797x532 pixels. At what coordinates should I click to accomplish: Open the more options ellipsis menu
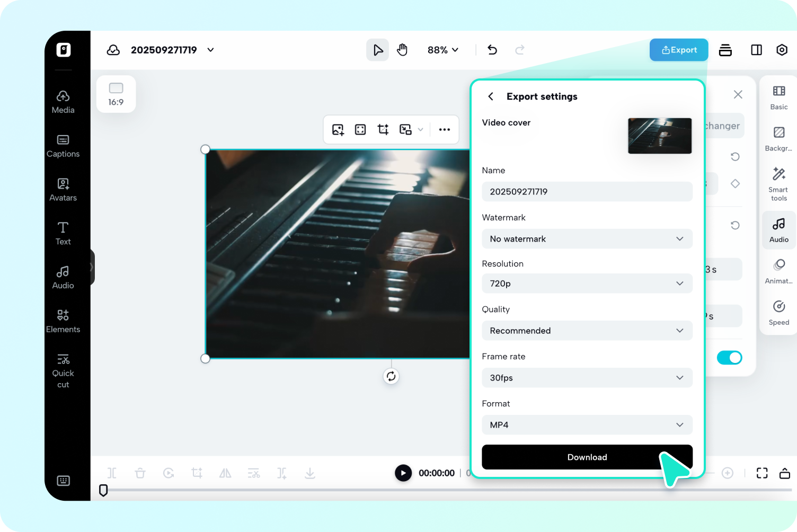tap(445, 130)
